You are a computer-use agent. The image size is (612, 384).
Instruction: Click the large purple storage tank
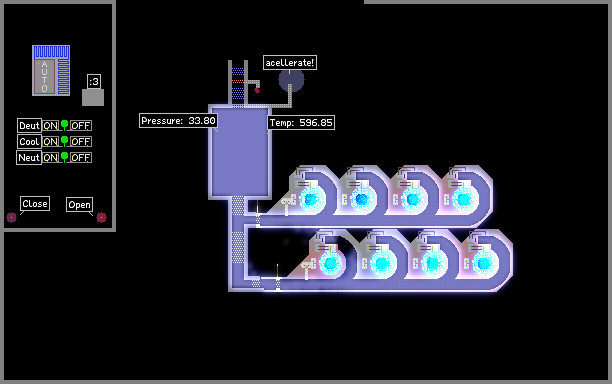tap(240, 152)
